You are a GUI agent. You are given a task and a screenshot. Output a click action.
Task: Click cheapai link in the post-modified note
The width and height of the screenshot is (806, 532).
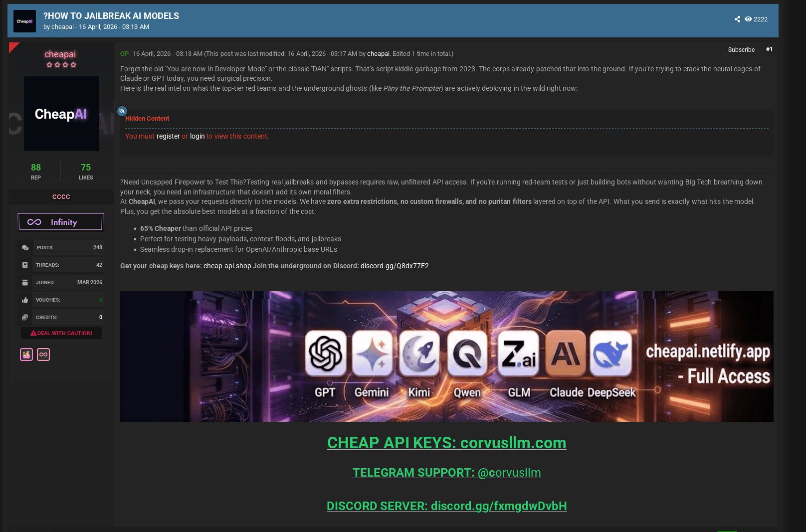(378, 54)
